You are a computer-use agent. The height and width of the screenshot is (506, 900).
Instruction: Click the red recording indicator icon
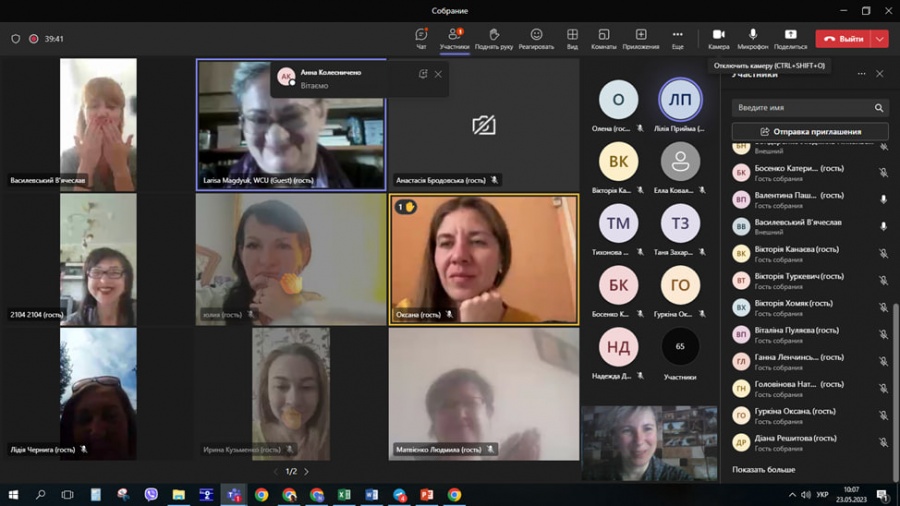click(34, 39)
